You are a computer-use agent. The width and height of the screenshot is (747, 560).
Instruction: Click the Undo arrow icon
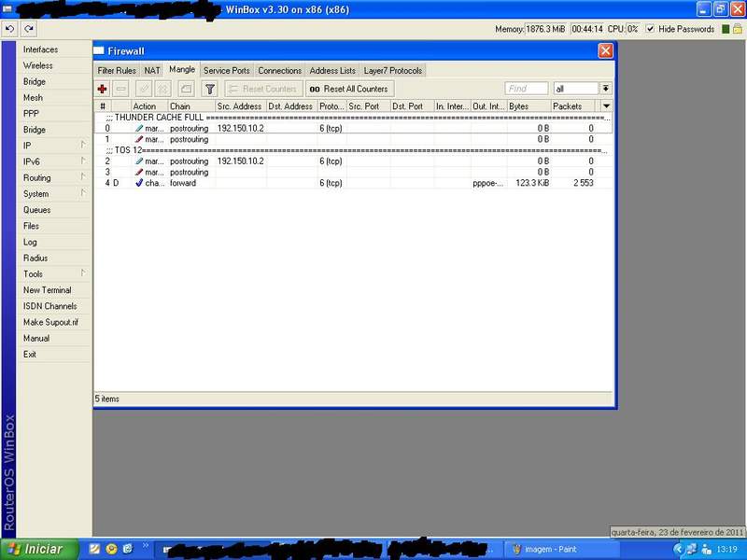pos(9,29)
